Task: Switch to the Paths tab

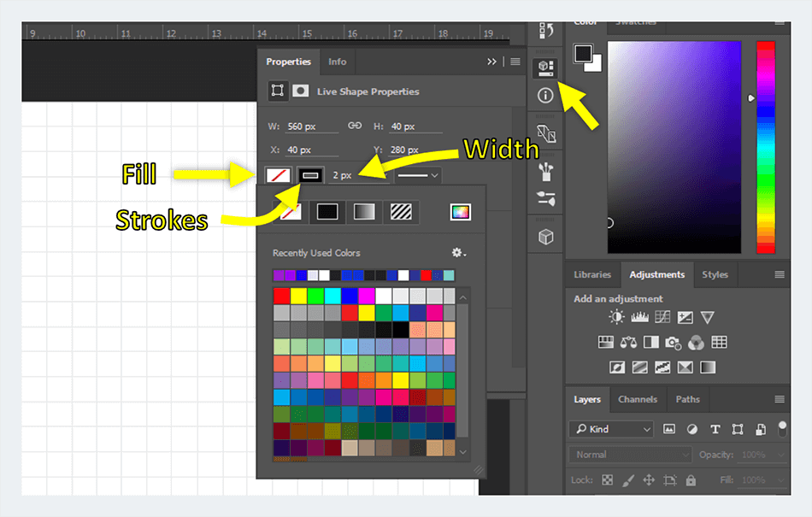Action: (x=688, y=399)
